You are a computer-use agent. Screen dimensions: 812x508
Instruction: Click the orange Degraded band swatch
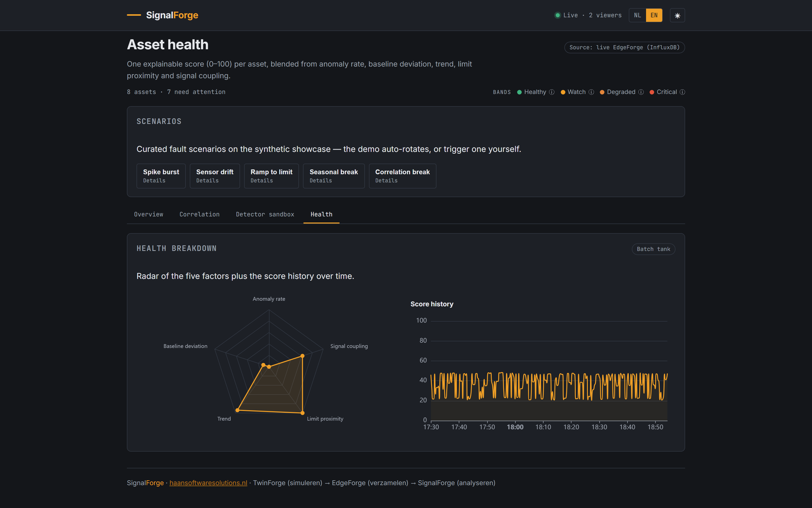(x=602, y=92)
